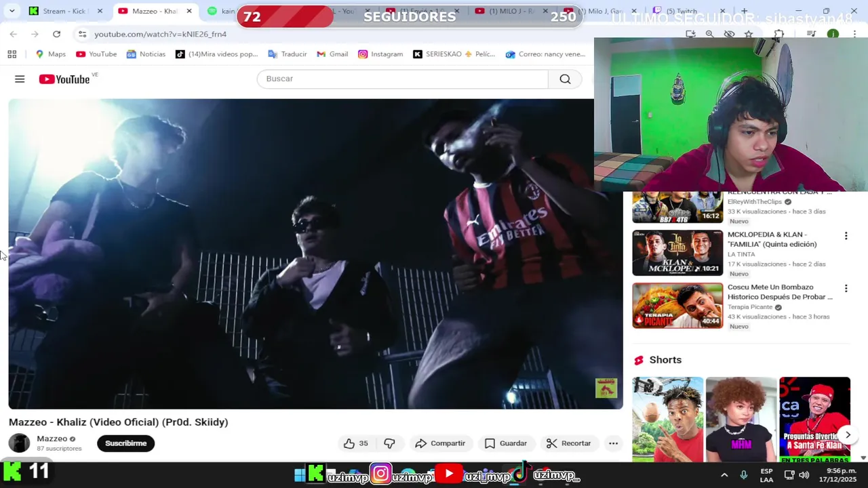Open LA TINTA channel name
This screenshot has width=868, height=488.
coord(741,254)
